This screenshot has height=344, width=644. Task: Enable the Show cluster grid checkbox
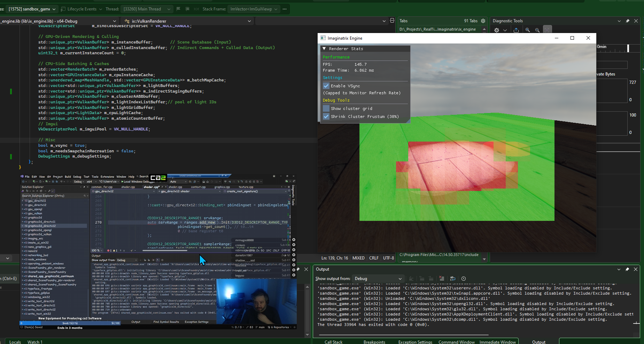click(x=326, y=108)
